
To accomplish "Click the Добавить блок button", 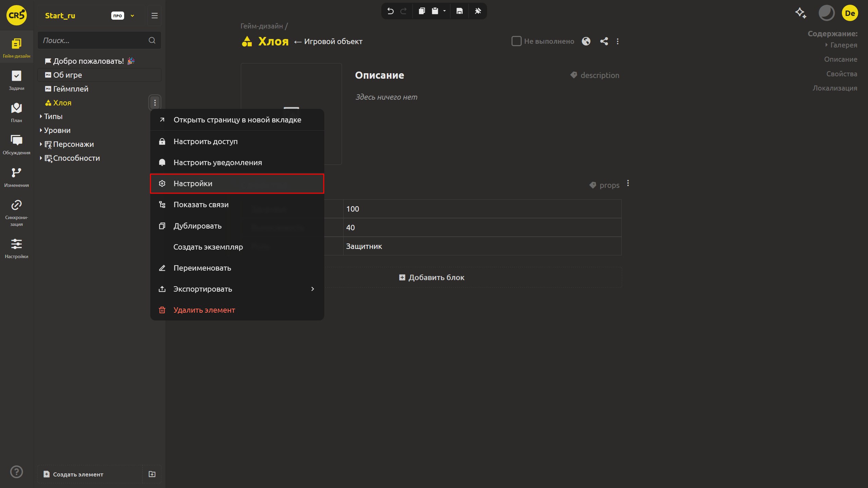I will 431,277.
